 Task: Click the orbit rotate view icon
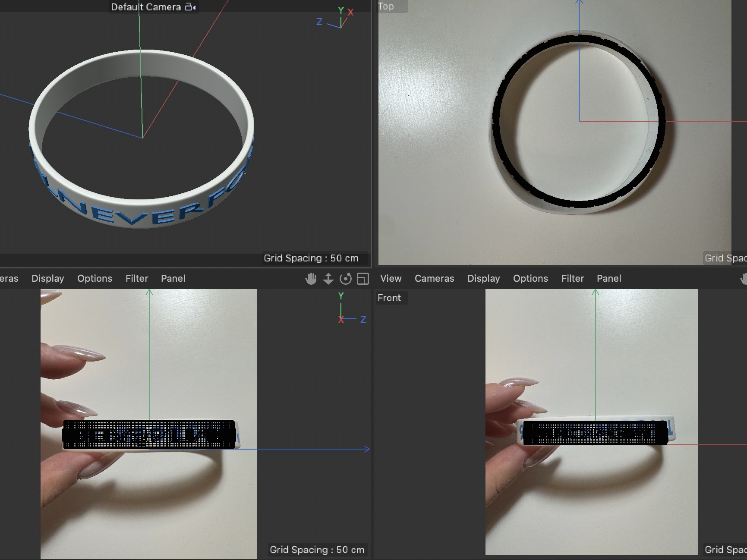pyautogui.click(x=346, y=279)
